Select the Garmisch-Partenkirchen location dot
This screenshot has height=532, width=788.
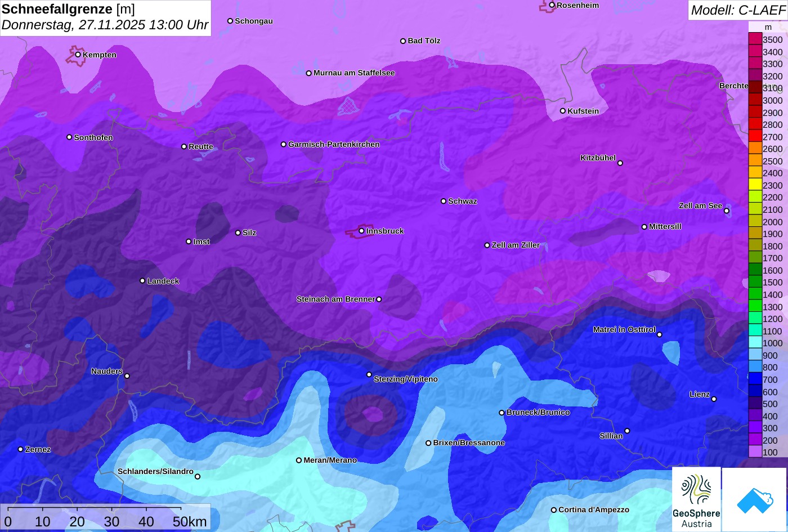pyautogui.click(x=284, y=145)
